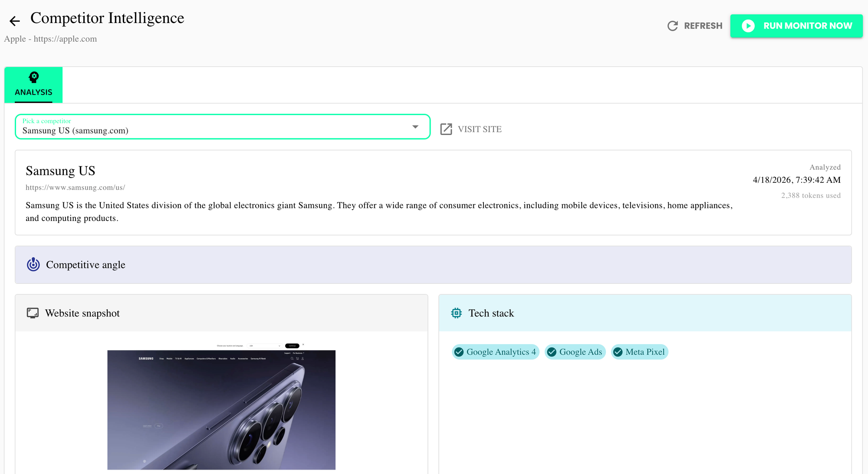Click the external link icon beside Visit Site

446,129
